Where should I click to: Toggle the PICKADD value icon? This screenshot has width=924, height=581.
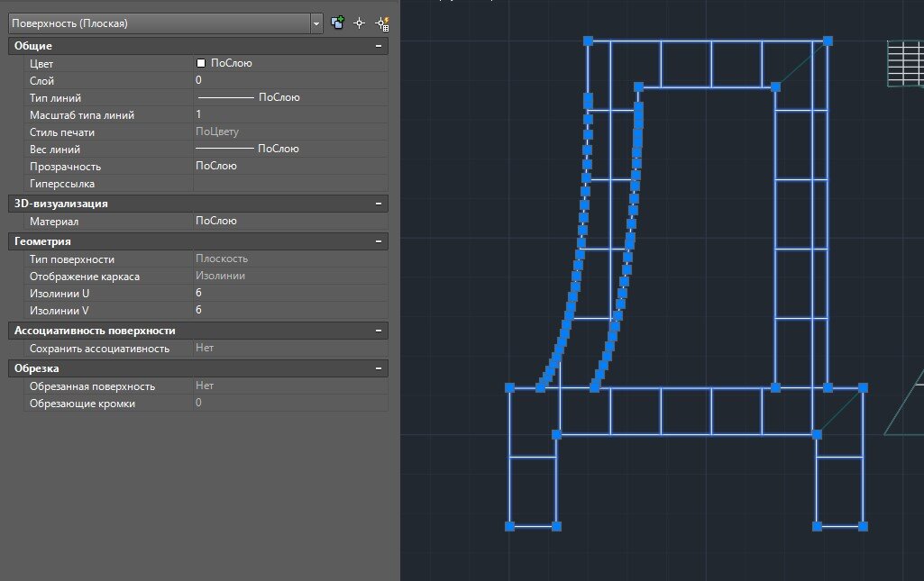338,23
